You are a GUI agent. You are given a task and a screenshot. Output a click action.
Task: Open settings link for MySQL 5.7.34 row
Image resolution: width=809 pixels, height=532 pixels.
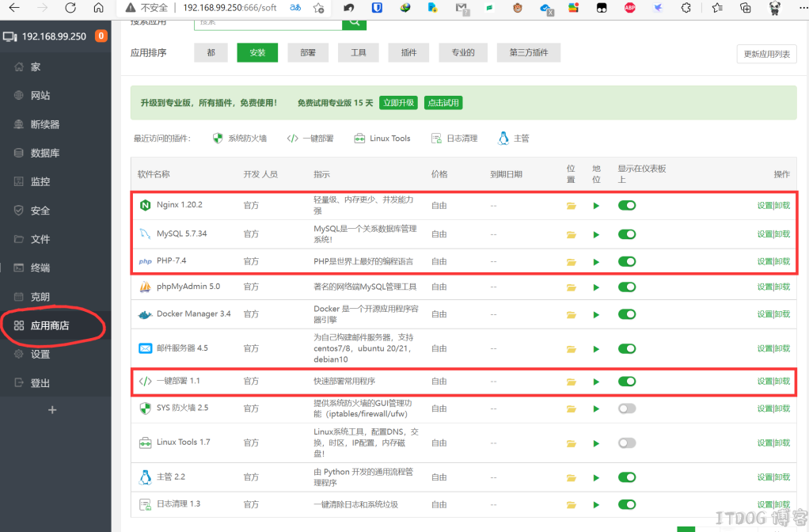click(x=765, y=234)
